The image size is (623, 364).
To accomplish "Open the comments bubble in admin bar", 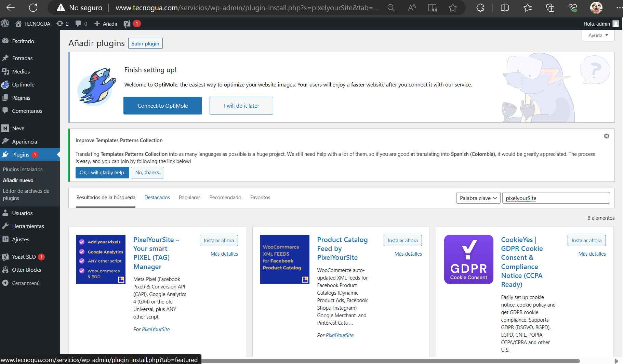I will (x=81, y=24).
